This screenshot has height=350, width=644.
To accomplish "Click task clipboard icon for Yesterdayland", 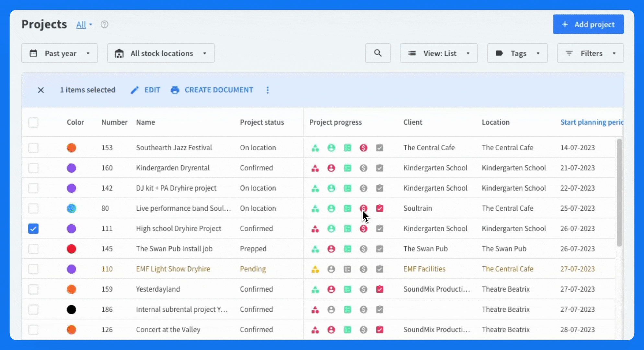I will coord(380,289).
